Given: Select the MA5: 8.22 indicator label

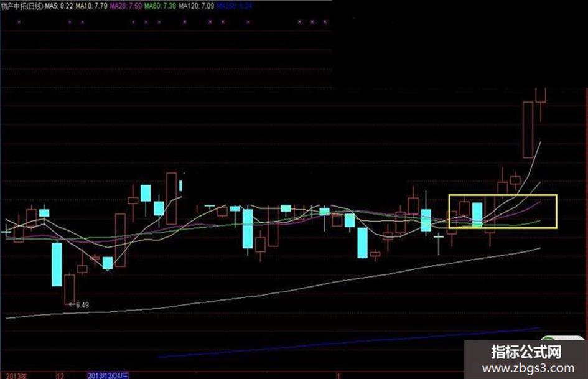Looking at the screenshot, I should tap(59, 6).
